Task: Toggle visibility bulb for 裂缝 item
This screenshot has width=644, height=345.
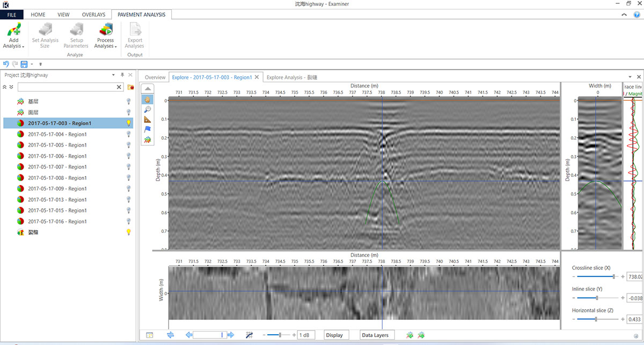Action: 129,232
